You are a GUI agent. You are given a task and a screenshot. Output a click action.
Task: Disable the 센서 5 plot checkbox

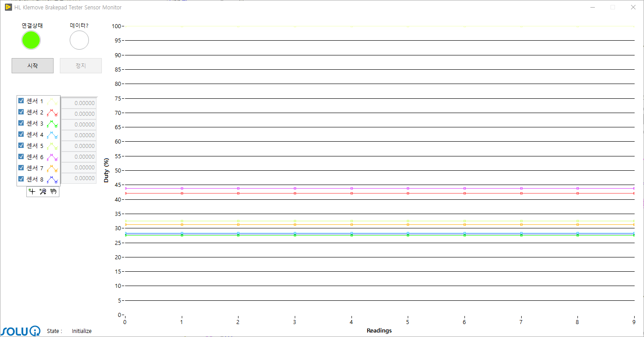21,145
